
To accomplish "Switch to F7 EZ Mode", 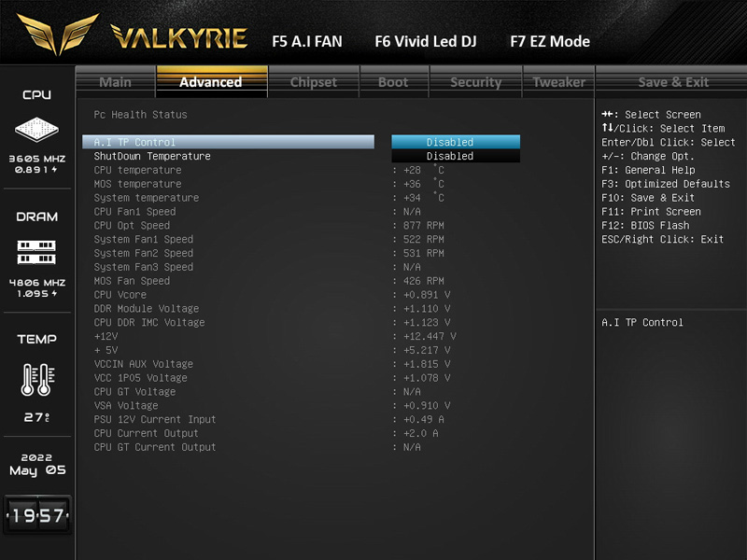I will (x=550, y=41).
